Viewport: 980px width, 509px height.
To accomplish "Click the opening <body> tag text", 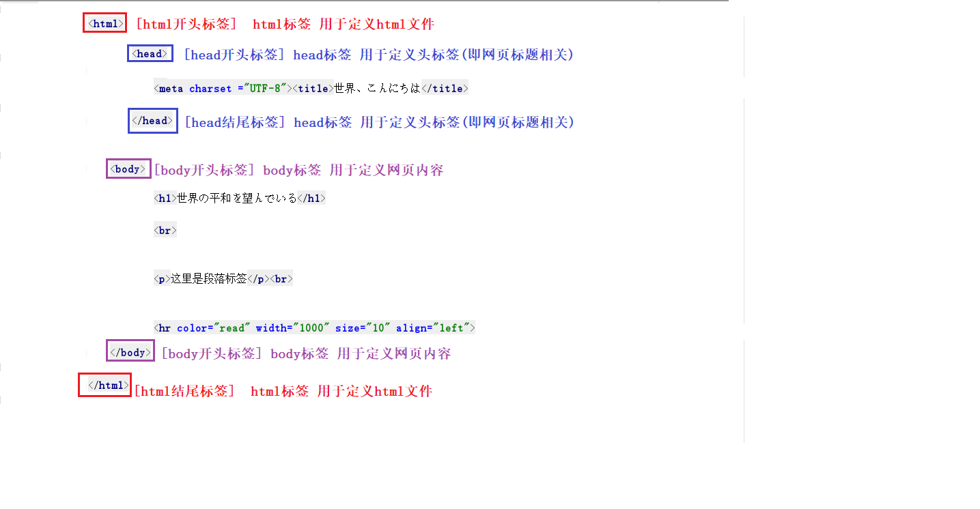I will [x=128, y=169].
